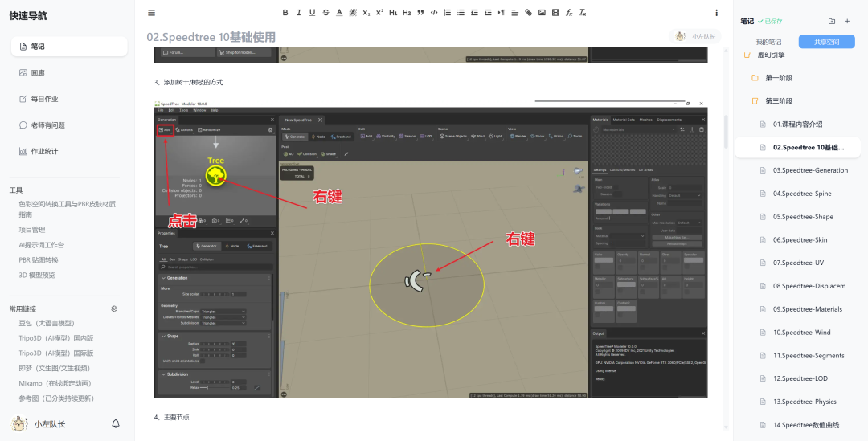Open the Mixamo（在线绑定动画） link

[x=55, y=383]
